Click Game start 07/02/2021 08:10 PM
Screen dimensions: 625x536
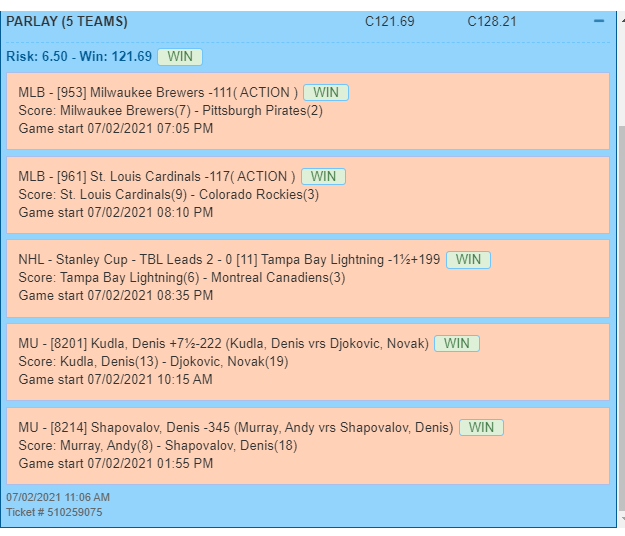[116, 212]
